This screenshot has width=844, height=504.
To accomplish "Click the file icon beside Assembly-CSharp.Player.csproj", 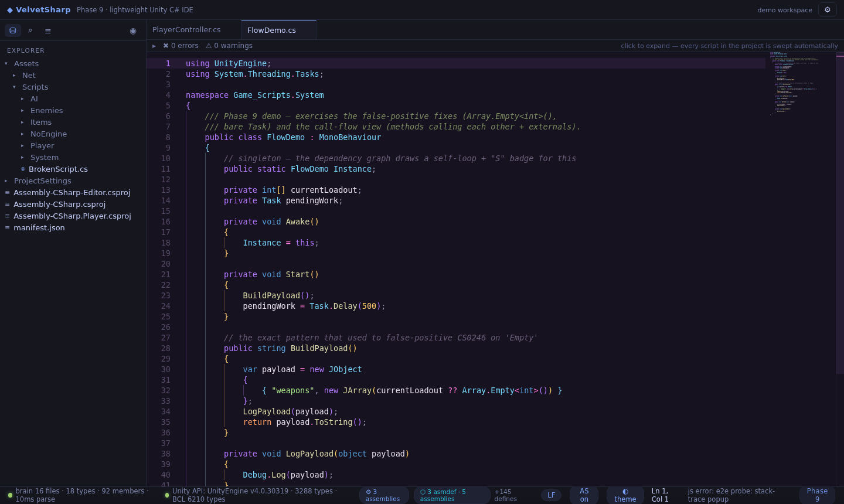I will click(8, 216).
